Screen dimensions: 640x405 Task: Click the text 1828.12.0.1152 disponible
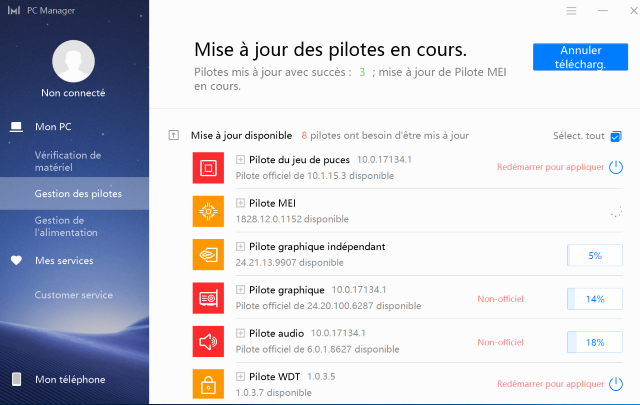(x=292, y=219)
